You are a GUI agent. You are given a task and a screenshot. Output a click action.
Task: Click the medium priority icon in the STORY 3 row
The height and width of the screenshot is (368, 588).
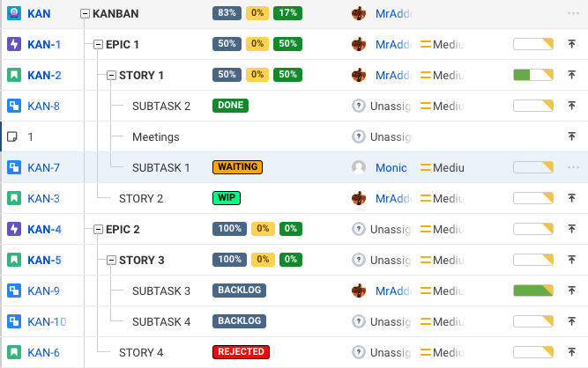(x=427, y=260)
